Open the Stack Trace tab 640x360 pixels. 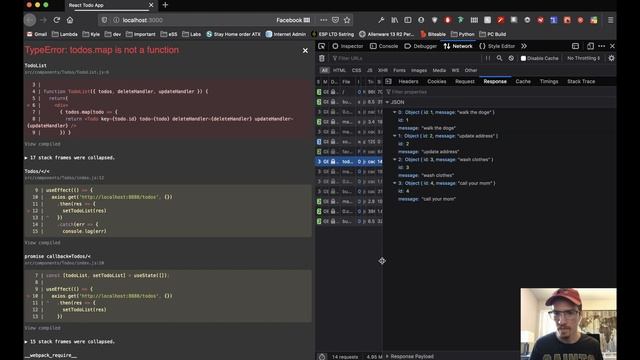[581, 82]
